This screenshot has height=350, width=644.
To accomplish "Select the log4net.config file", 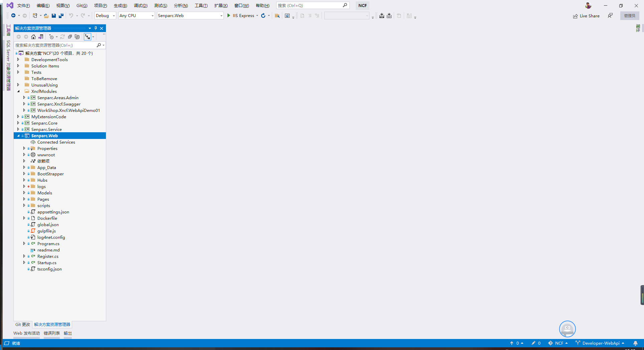I will point(51,237).
